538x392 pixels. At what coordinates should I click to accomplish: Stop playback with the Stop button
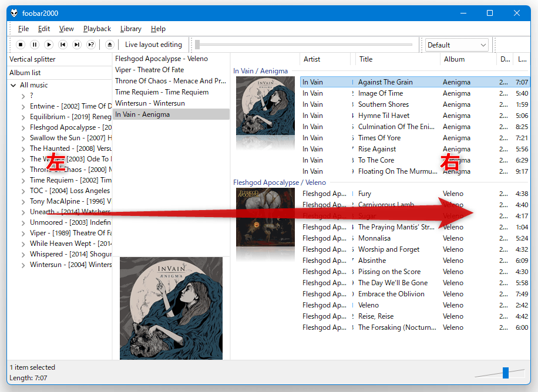(21, 45)
